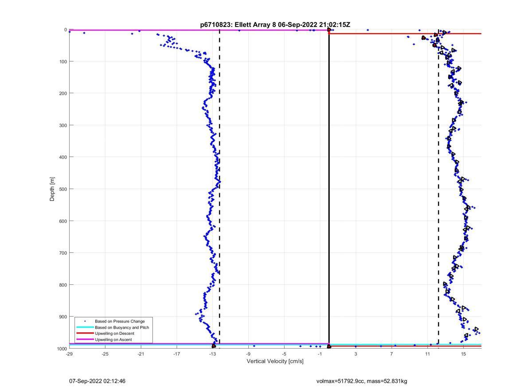
Task: Click the velocity tick label "-9"
Action: click(248, 354)
